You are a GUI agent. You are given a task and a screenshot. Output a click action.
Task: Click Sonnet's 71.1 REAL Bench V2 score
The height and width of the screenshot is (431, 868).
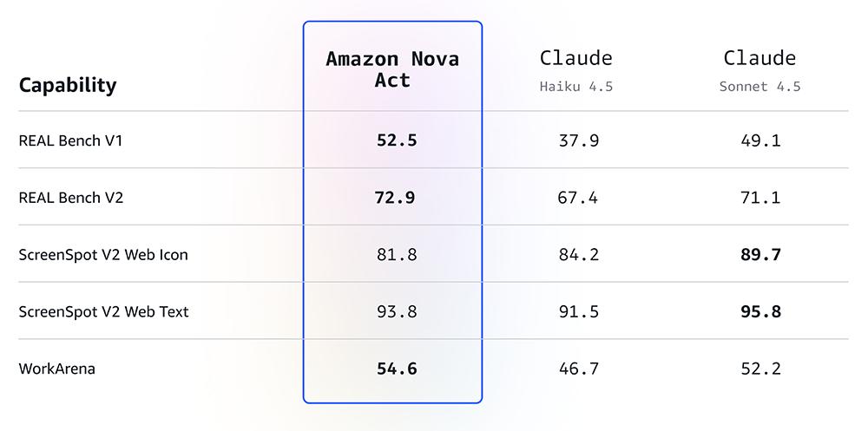[759, 198]
